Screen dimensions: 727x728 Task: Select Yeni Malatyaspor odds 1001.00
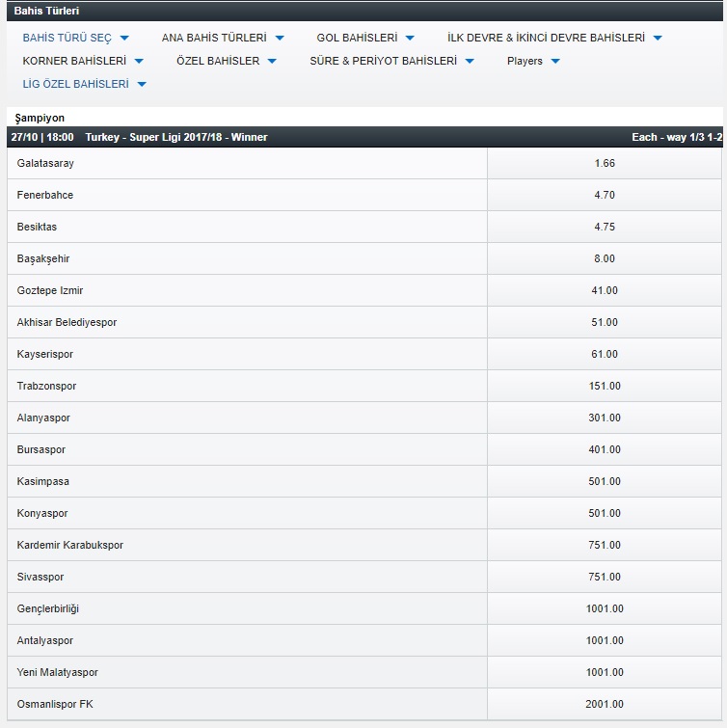click(605, 672)
